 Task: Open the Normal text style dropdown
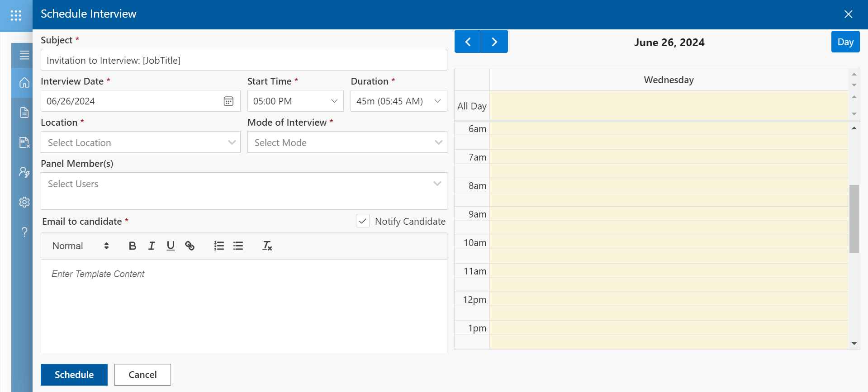click(81, 246)
